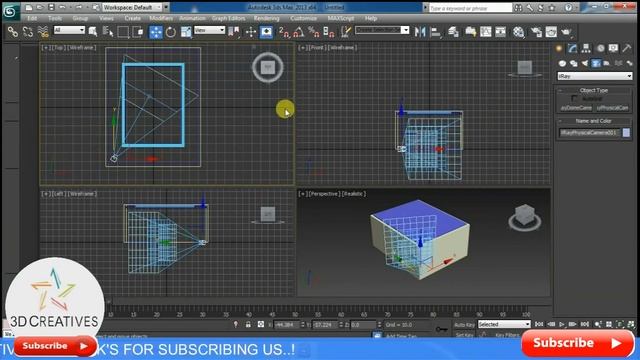This screenshot has width=640, height=360.
Task: Open the Render Setup dialog
Action: pos(536,31)
